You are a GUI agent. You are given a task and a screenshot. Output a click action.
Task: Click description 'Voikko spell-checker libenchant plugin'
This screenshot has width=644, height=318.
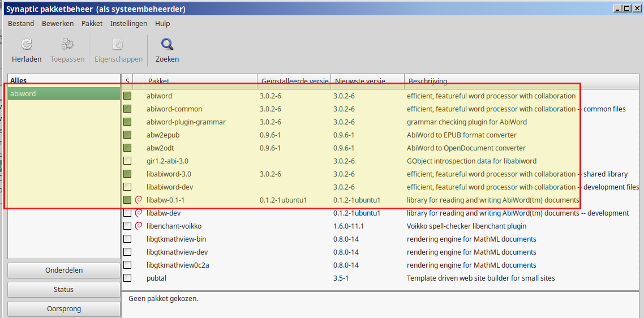click(466, 226)
